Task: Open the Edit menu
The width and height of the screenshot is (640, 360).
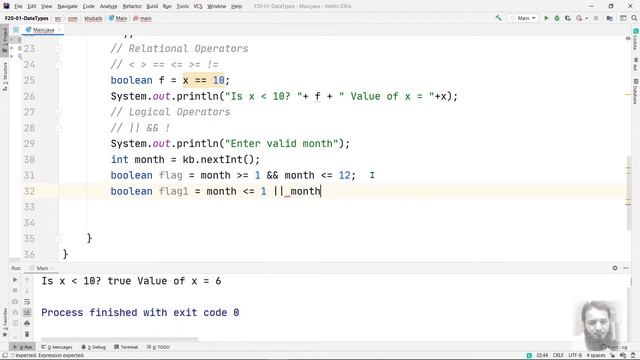Action: pyautogui.click(x=32, y=6)
